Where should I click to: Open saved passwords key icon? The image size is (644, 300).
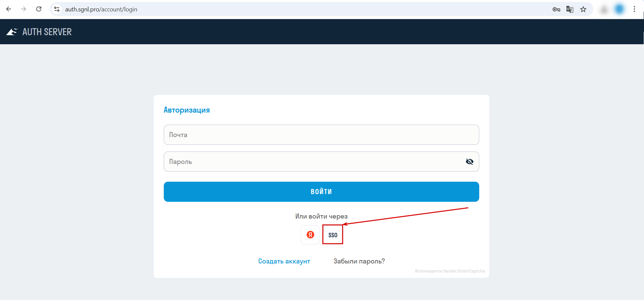tap(556, 9)
